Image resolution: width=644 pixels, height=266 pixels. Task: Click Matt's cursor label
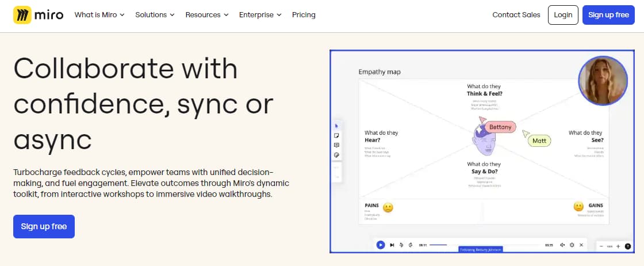pos(539,141)
